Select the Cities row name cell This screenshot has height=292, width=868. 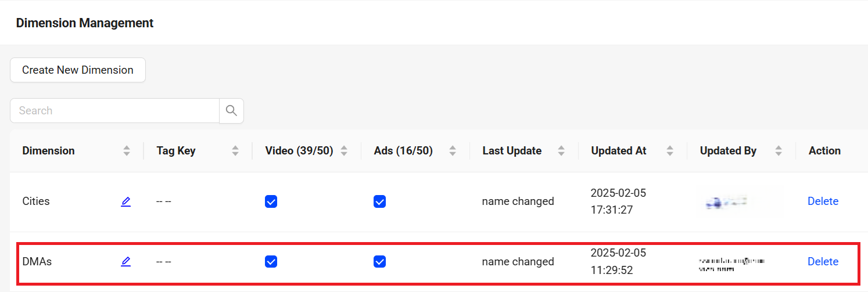point(36,201)
